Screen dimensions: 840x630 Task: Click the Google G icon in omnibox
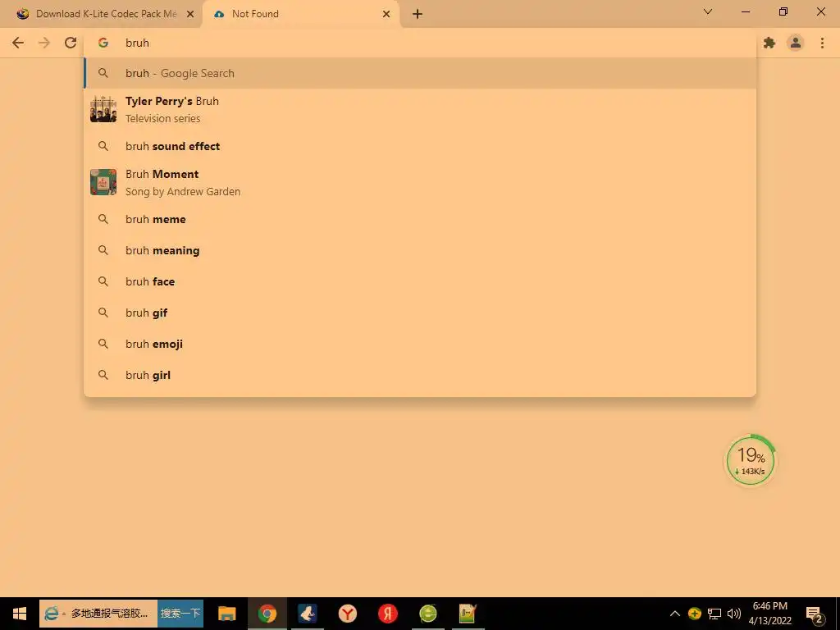pyautogui.click(x=103, y=43)
